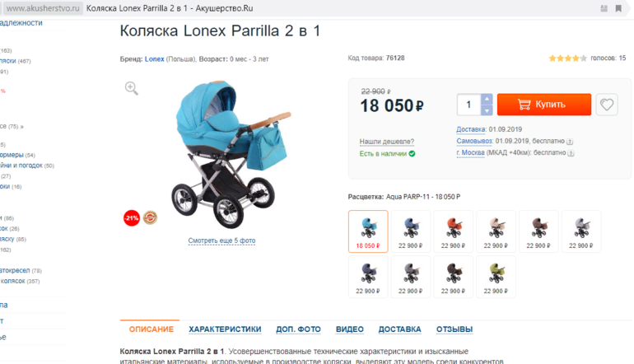The image size is (634, 364).
Task: Select the green stroller color option
Action: (x=496, y=277)
